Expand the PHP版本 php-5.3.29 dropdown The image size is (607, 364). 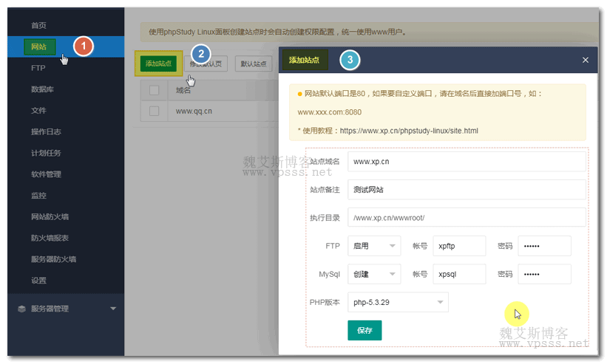399,302
